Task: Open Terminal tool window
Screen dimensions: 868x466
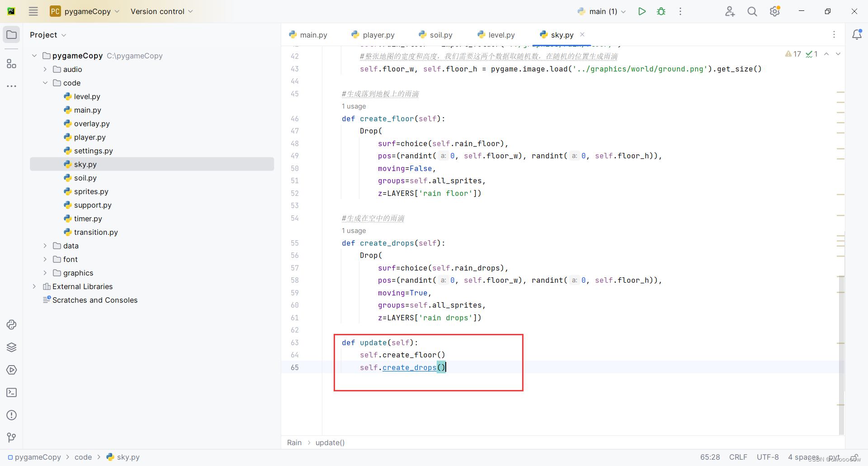Action: tap(12, 393)
